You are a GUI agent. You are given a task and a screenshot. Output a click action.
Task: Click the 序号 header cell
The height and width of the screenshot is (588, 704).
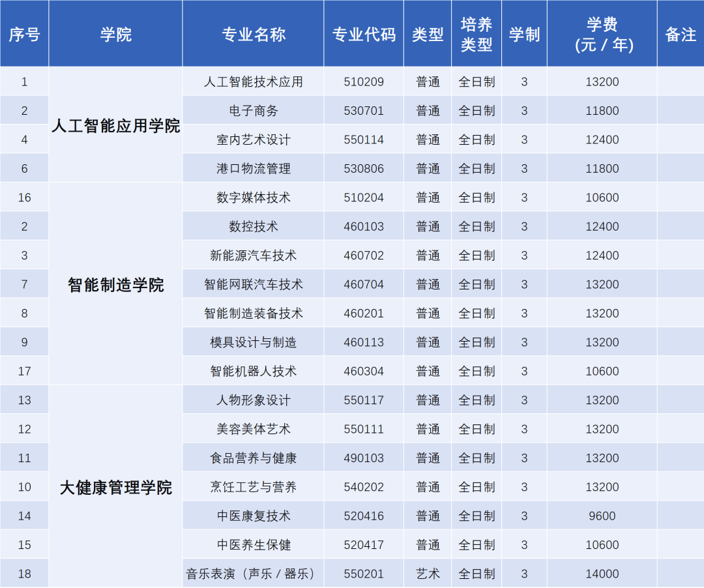24,34
